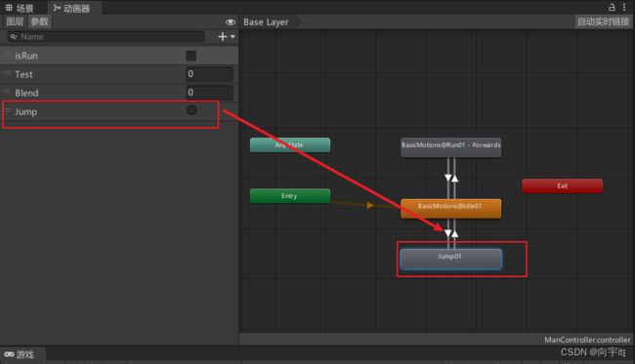635x364 pixels.
Task: Click the Blend value field
Action: (209, 93)
